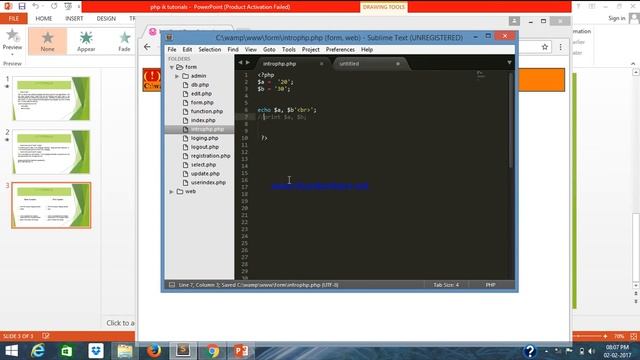Select introphp.php in sidebar

(x=200, y=129)
